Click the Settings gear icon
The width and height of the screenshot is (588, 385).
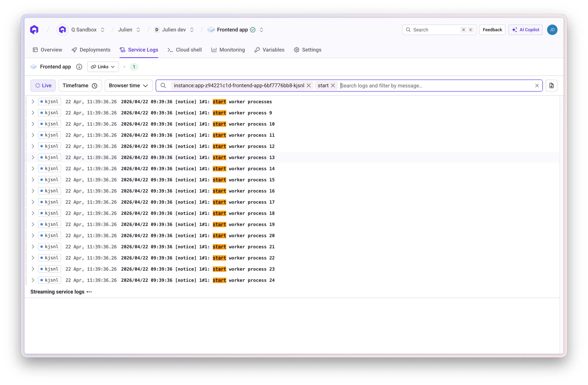(296, 50)
